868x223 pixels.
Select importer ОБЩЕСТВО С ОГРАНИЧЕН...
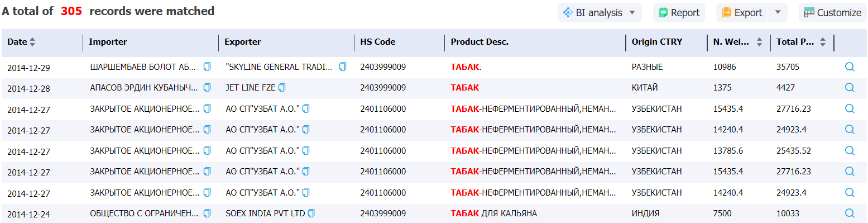pyautogui.click(x=144, y=213)
